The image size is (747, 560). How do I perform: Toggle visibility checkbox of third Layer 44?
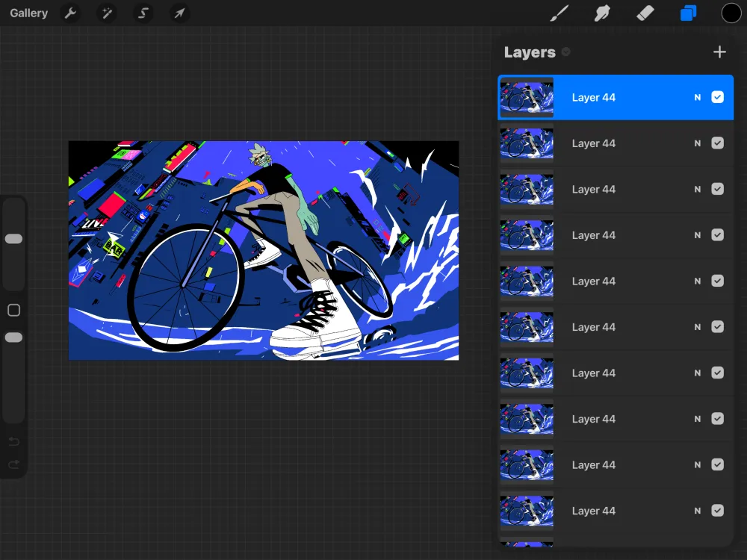717,189
